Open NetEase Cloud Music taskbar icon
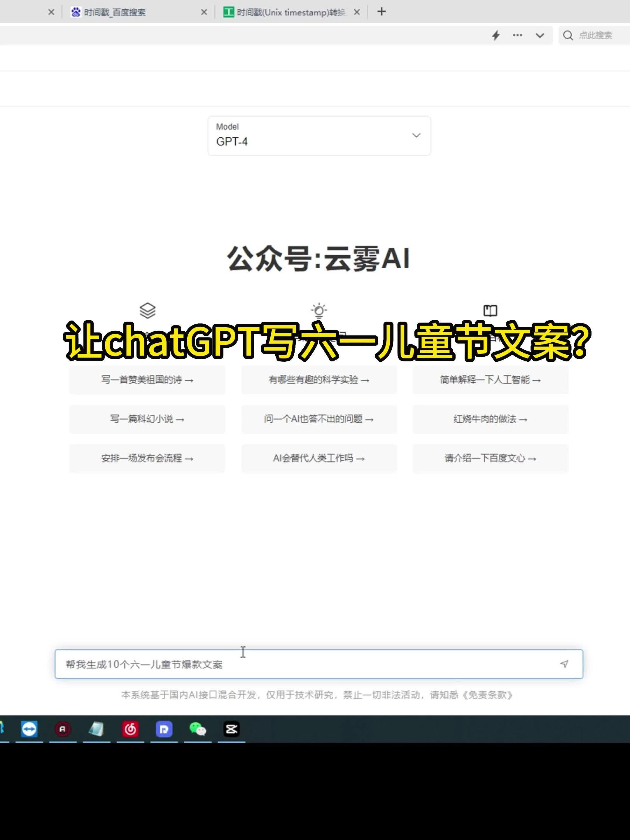The height and width of the screenshot is (840, 630). tap(130, 729)
